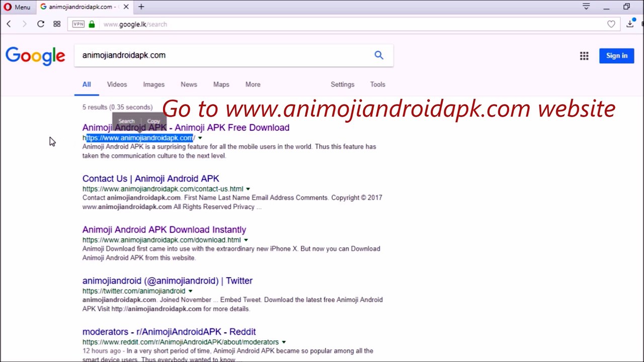Toggle the VPN badge in address bar
Viewport: 644px width, 362px height.
pyautogui.click(x=78, y=24)
